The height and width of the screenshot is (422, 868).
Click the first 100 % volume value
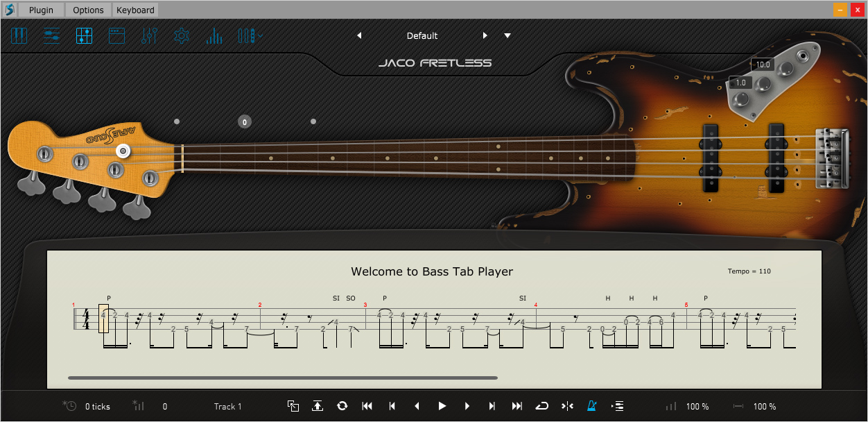(x=697, y=407)
